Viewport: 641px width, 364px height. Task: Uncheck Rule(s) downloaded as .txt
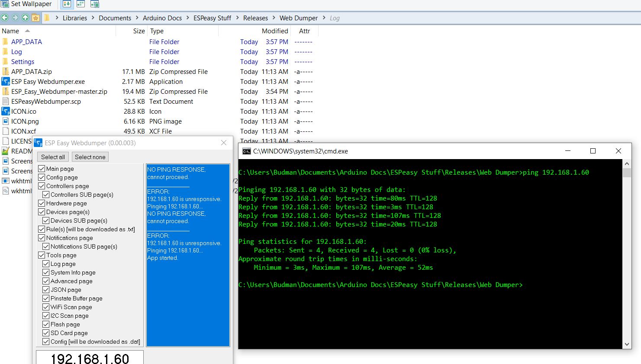[x=42, y=229]
